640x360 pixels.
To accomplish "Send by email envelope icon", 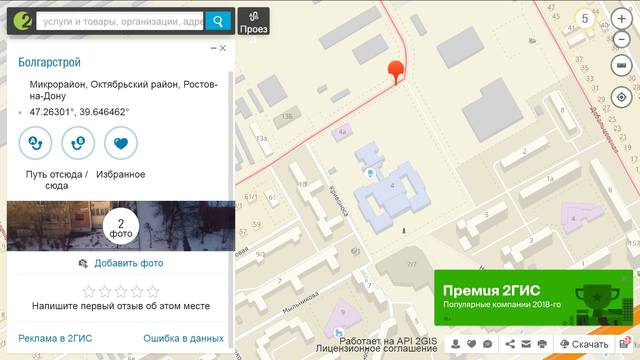I will pyautogui.click(x=526, y=344).
